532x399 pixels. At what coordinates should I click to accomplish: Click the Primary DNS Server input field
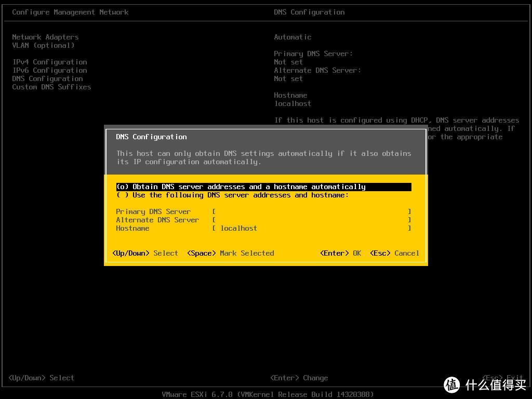pos(312,211)
